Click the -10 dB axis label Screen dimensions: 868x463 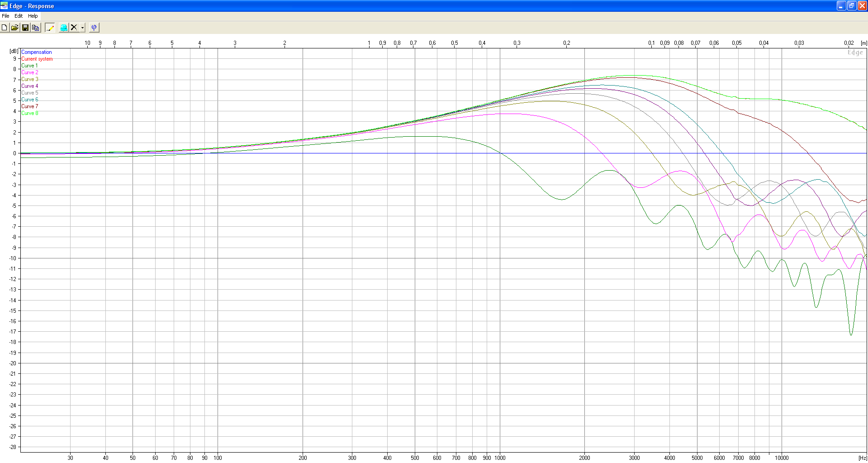13,258
